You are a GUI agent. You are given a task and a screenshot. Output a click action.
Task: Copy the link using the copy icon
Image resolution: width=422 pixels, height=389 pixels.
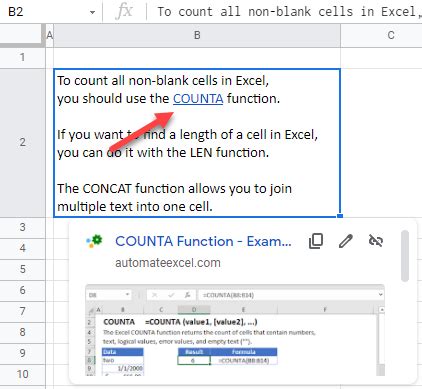(316, 241)
